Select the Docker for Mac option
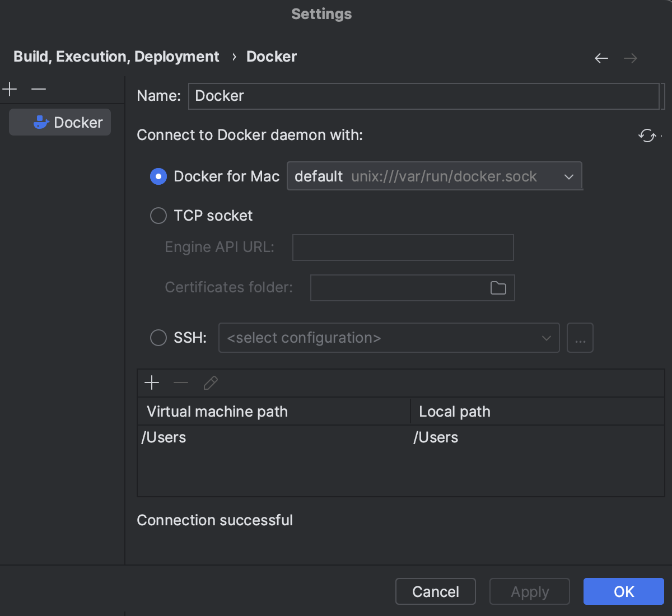 point(158,176)
